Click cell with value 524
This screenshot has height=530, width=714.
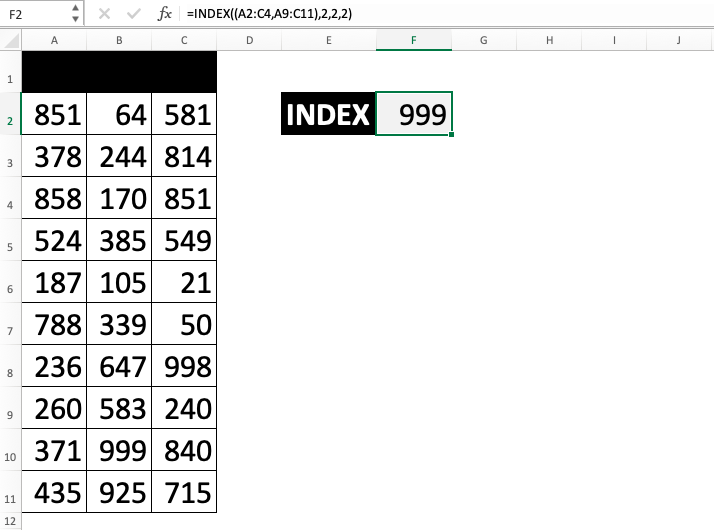[x=54, y=240]
